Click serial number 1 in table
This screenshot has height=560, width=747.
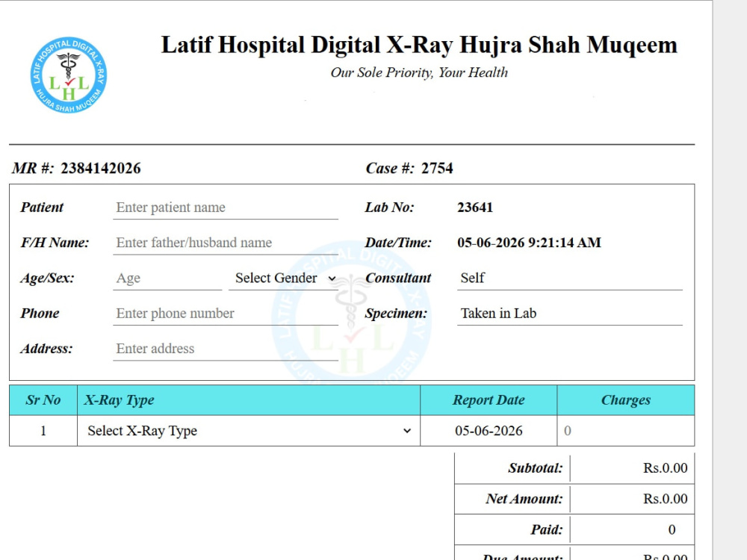click(x=43, y=431)
